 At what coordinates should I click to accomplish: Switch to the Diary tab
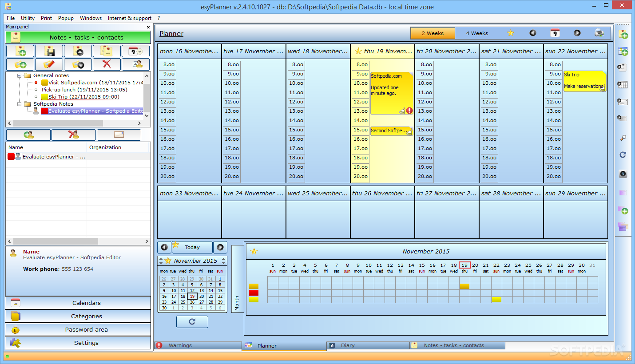click(368, 345)
